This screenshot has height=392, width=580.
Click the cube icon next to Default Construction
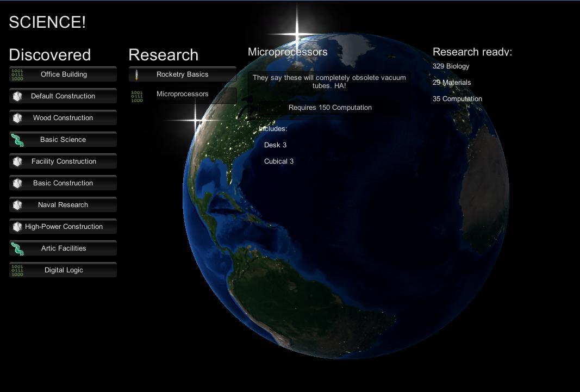click(x=17, y=96)
